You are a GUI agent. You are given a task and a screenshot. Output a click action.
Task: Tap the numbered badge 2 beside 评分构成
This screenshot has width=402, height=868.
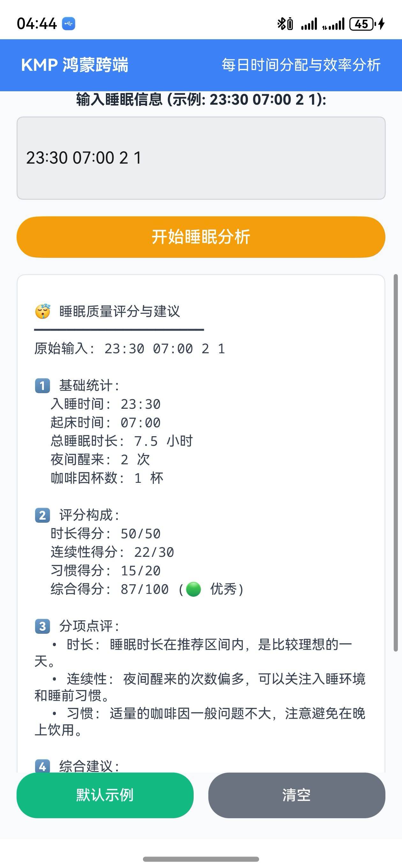click(x=42, y=514)
